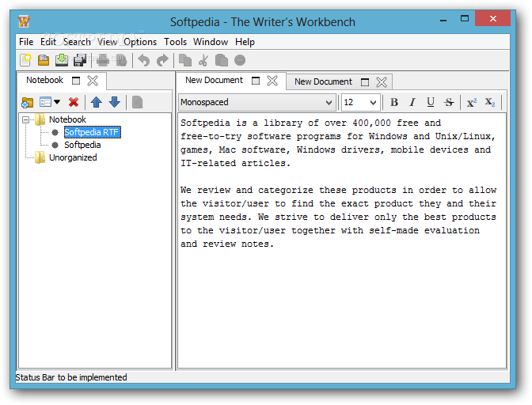This screenshot has width=532, height=405.
Task: Toggle Strikethrough formatting
Action: (449, 102)
